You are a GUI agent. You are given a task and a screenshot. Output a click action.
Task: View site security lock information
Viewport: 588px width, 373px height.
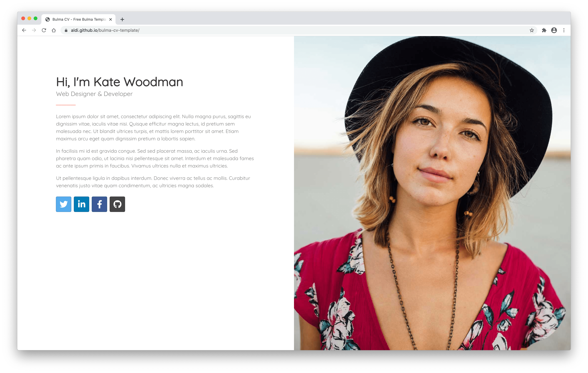pos(66,30)
